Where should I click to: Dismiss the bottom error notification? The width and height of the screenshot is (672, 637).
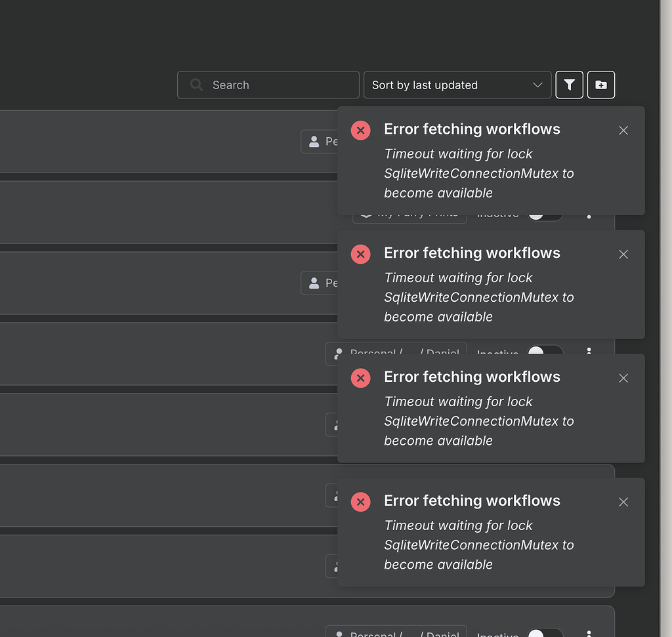(x=623, y=502)
